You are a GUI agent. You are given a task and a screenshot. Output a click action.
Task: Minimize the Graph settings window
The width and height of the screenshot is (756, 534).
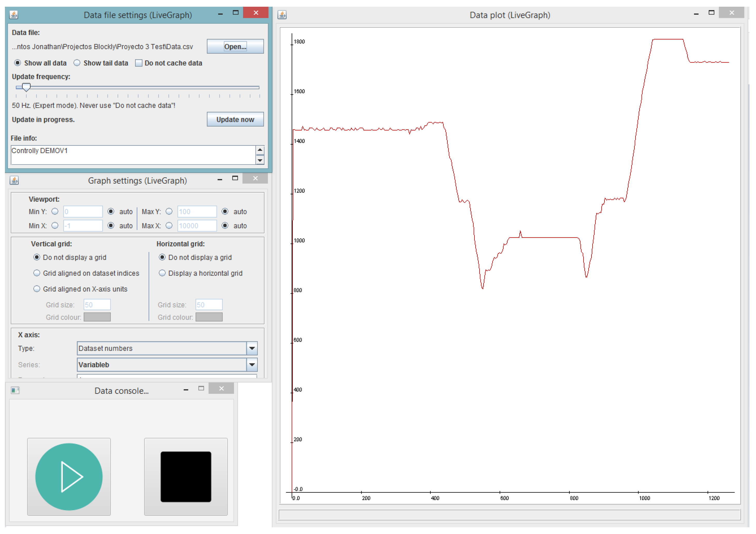point(220,179)
